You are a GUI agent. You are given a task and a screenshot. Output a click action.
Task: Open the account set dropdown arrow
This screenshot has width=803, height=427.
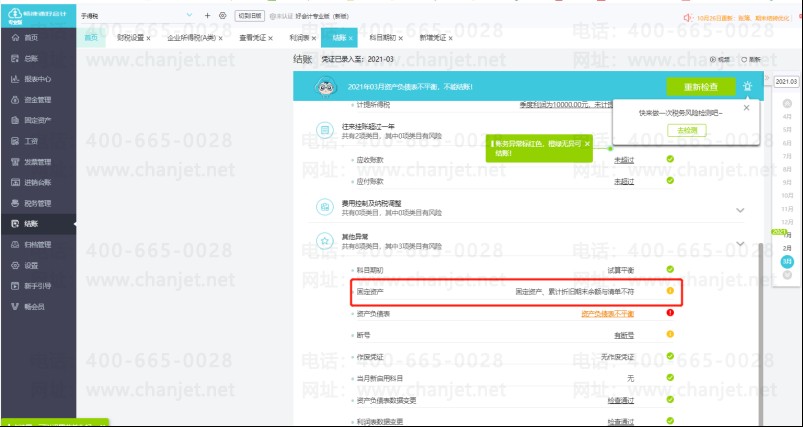pyautogui.click(x=190, y=16)
